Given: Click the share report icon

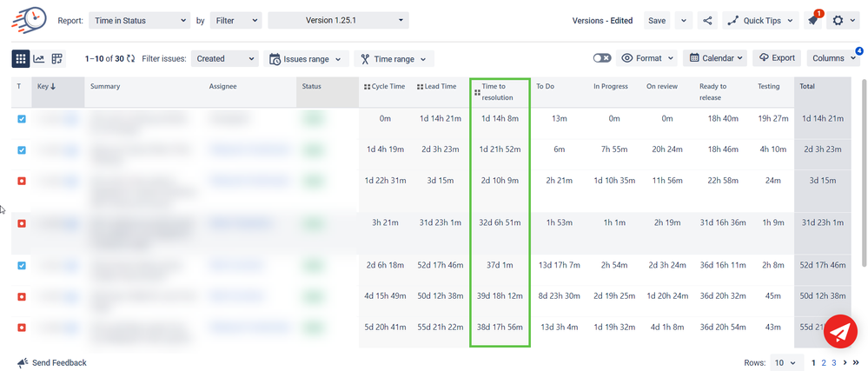Looking at the screenshot, I should [x=707, y=21].
